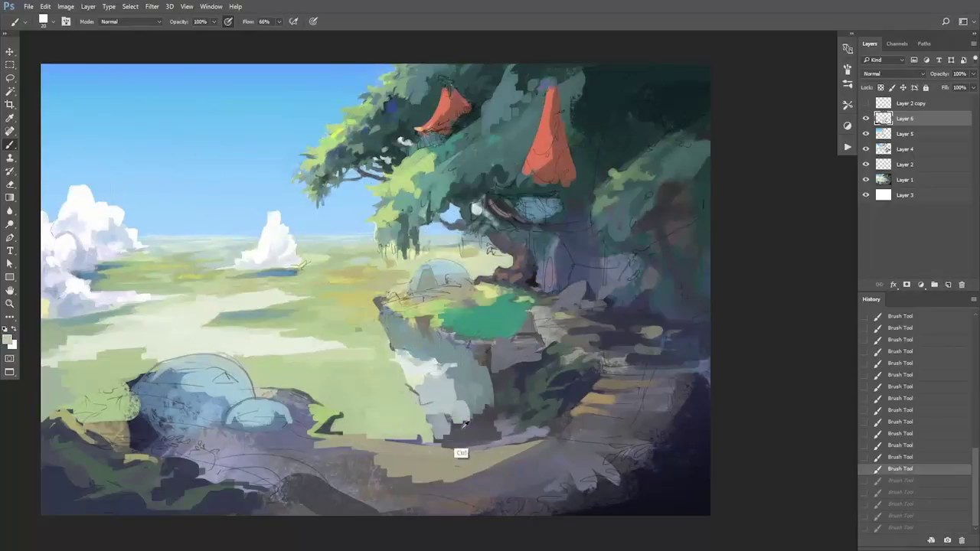
Task: Hide Layer 1 with its eye icon
Action: point(866,180)
